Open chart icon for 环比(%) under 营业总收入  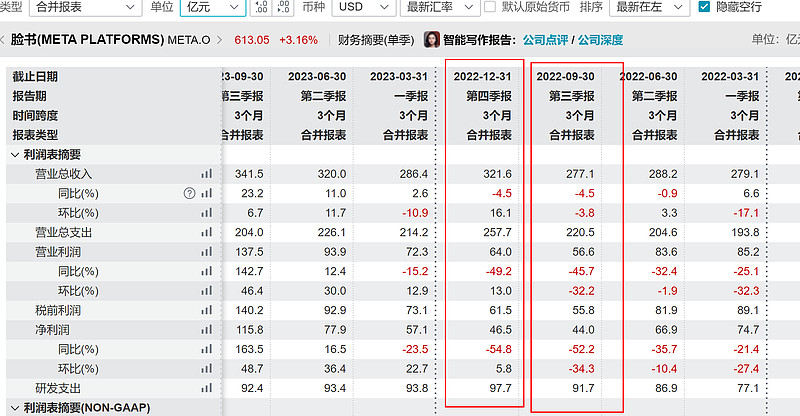click(x=206, y=213)
